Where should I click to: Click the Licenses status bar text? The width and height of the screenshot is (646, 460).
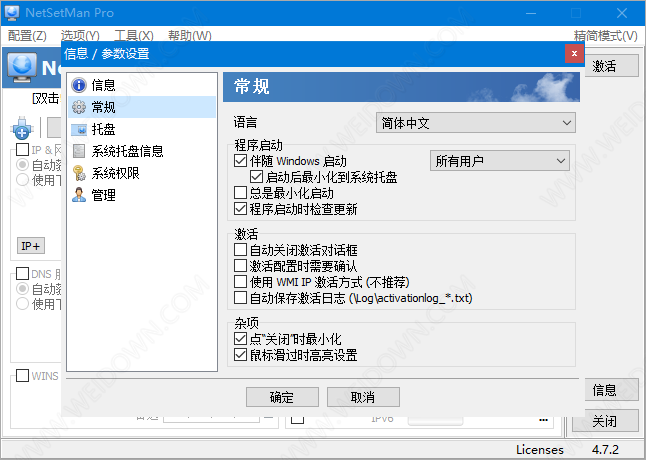(540, 450)
